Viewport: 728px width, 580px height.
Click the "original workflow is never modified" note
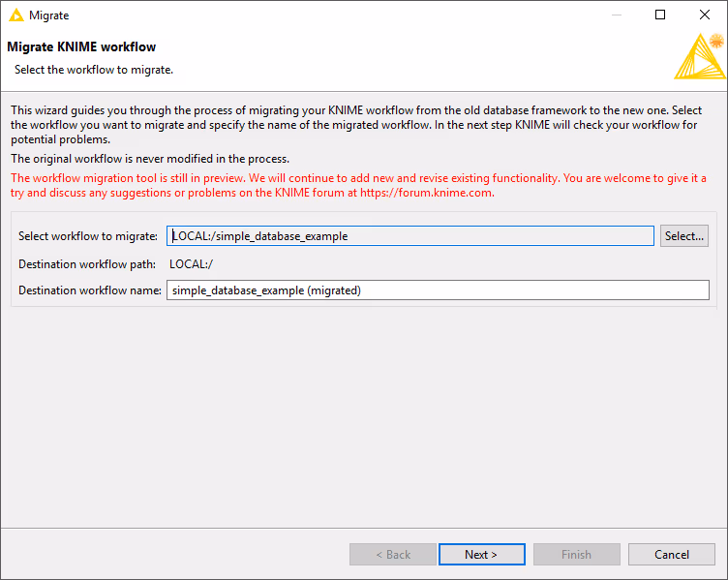tap(150, 159)
